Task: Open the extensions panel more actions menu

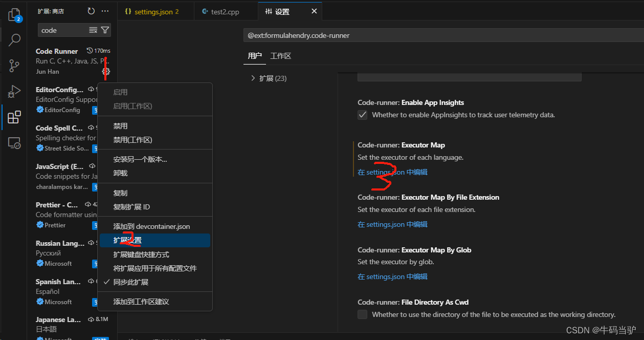Action: pyautogui.click(x=105, y=11)
